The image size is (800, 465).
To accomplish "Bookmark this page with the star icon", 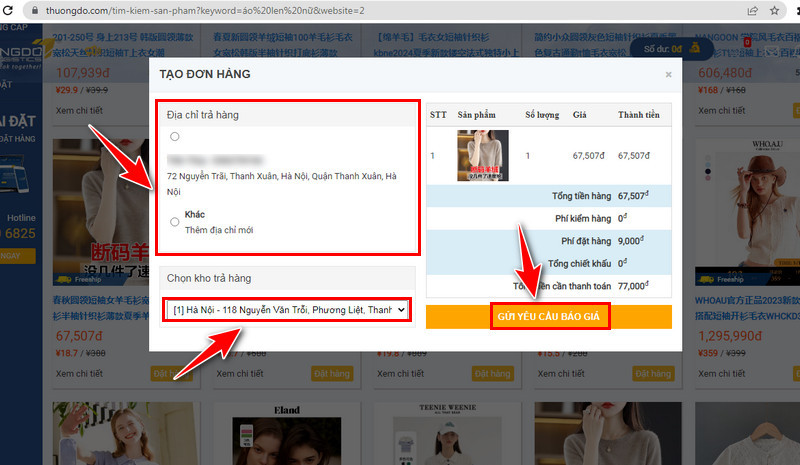I will coord(774,11).
